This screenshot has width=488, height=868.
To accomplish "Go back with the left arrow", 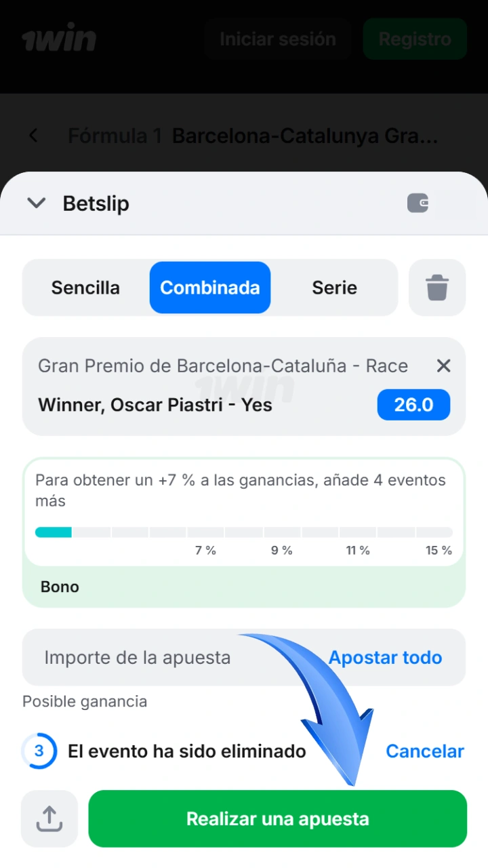I will (x=33, y=136).
